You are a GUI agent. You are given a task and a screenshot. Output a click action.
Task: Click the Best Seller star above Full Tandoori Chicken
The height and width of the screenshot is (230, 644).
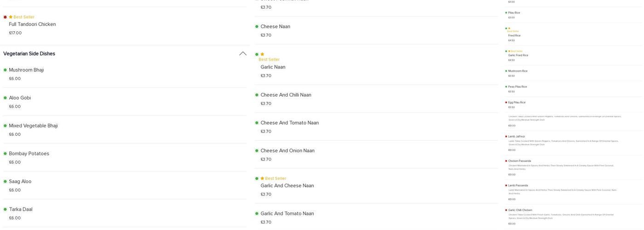pos(11,17)
